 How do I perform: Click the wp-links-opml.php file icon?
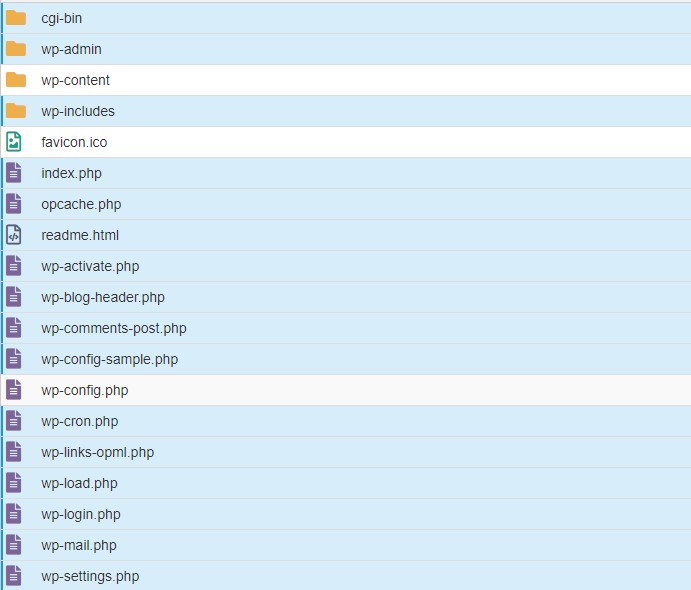pyautogui.click(x=14, y=452)
